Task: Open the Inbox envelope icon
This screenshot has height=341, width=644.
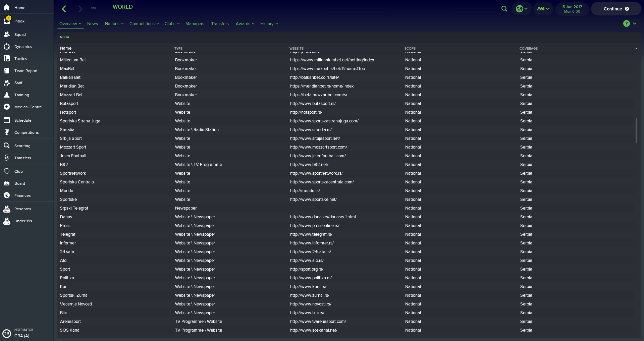Action: point(7,21)
